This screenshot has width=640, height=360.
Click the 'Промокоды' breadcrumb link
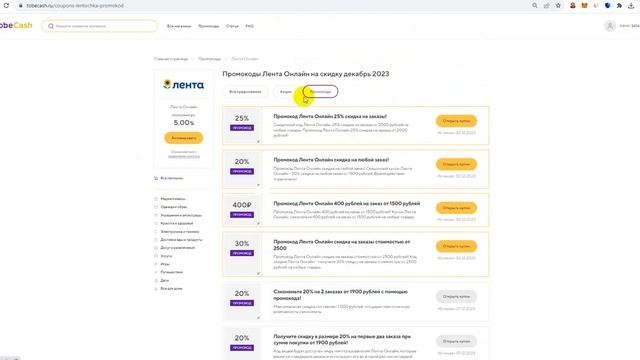pos(209,59)
